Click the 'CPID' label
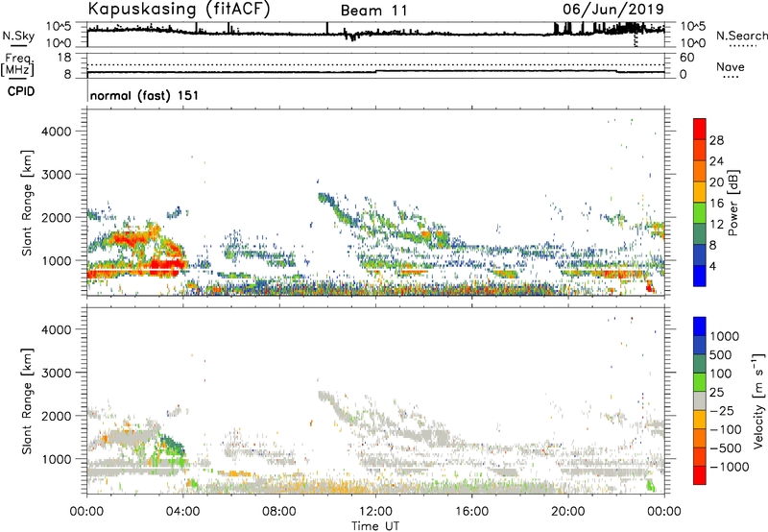The width and height of the screenshot is (768, 532). coord(21,91)
